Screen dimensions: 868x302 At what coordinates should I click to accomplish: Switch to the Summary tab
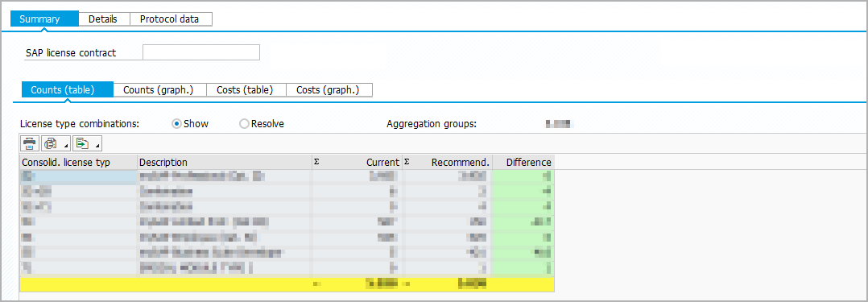tap(44, 19)
